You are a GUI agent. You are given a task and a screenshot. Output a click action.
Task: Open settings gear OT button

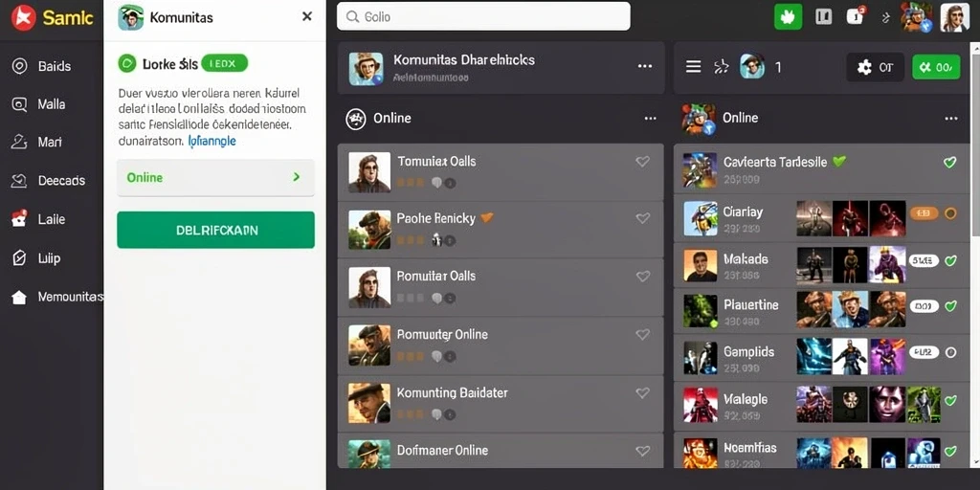[875, 67]
